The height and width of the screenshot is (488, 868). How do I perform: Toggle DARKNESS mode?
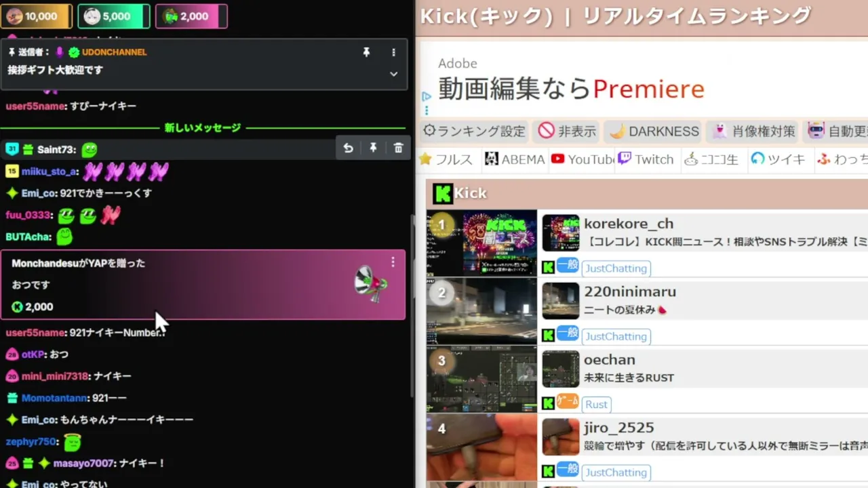click(654, 131)
